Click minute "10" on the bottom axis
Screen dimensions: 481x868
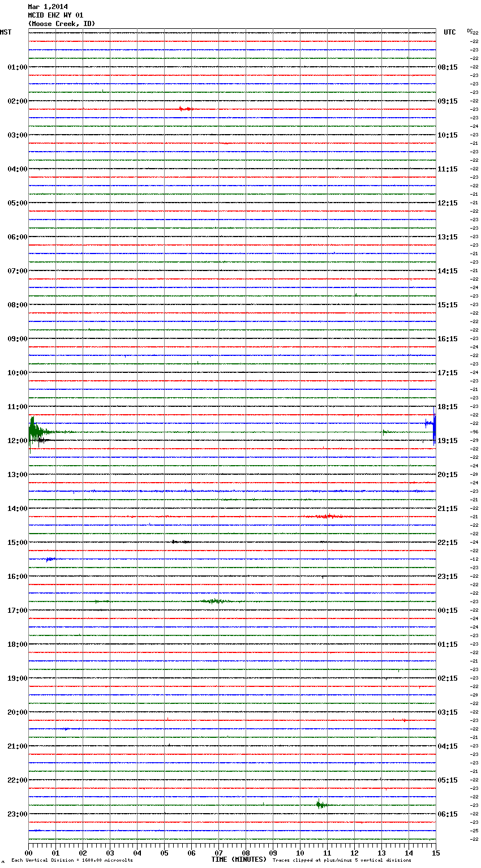(x=300, y=853)
